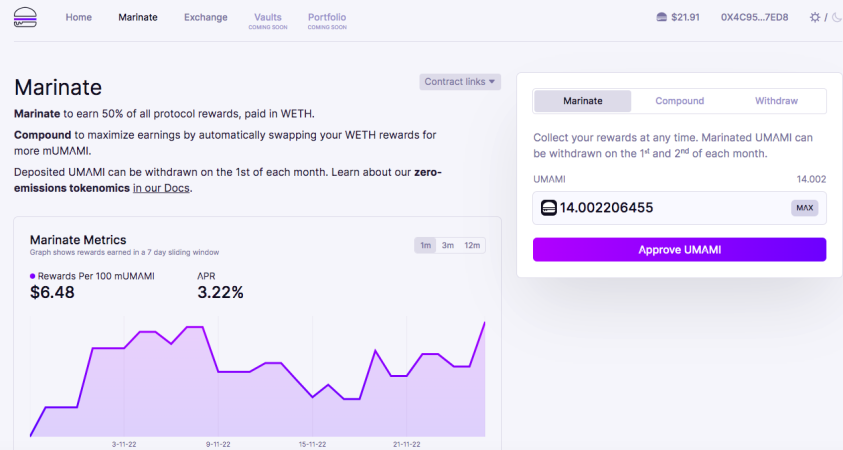843x450 pixels.
Task: Click the Rewards Per 100 mUMAMI legend dot
Action: [32, 276]
